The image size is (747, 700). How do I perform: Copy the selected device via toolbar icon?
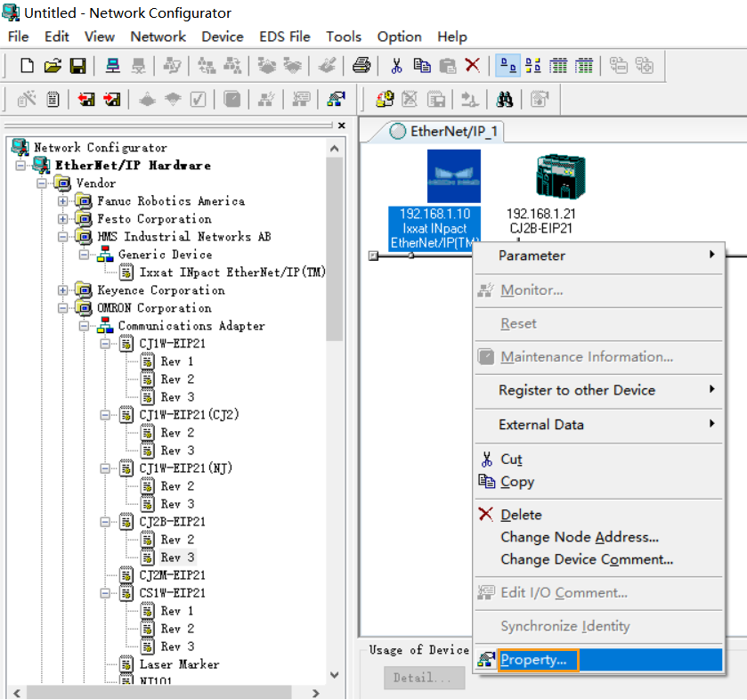pos(423,65)
